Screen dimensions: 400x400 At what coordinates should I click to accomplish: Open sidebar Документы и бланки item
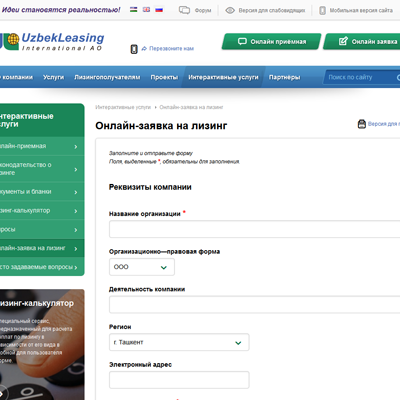(42, 192)
